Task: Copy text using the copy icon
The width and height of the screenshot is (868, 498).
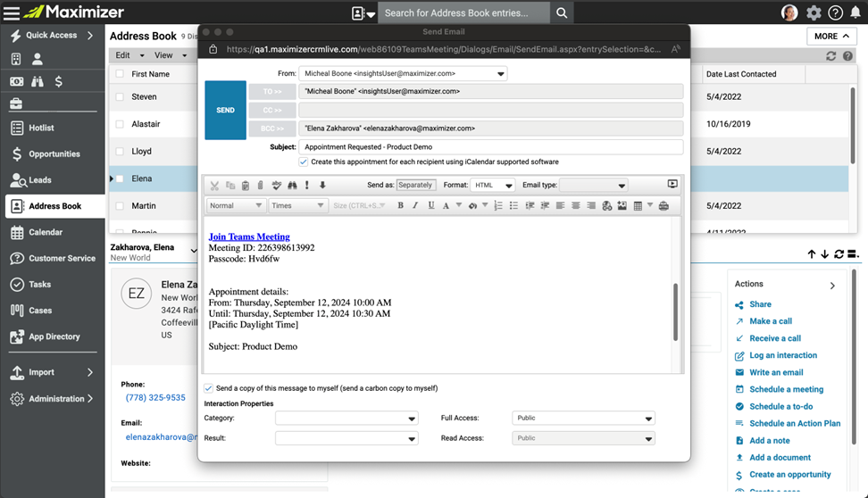Action: click(230, 186)
